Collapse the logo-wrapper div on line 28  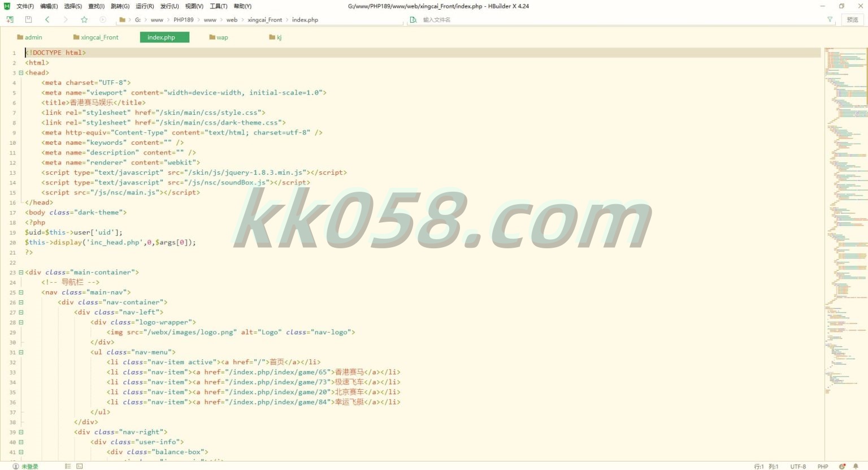tap(21, 322)
